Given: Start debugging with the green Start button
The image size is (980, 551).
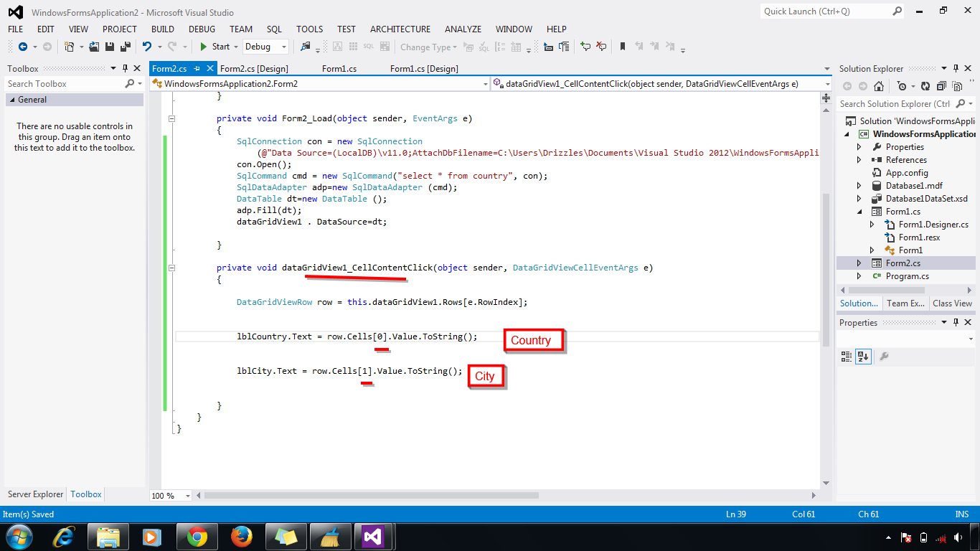Looking at the screenshot, I should [x=215, y=47].
